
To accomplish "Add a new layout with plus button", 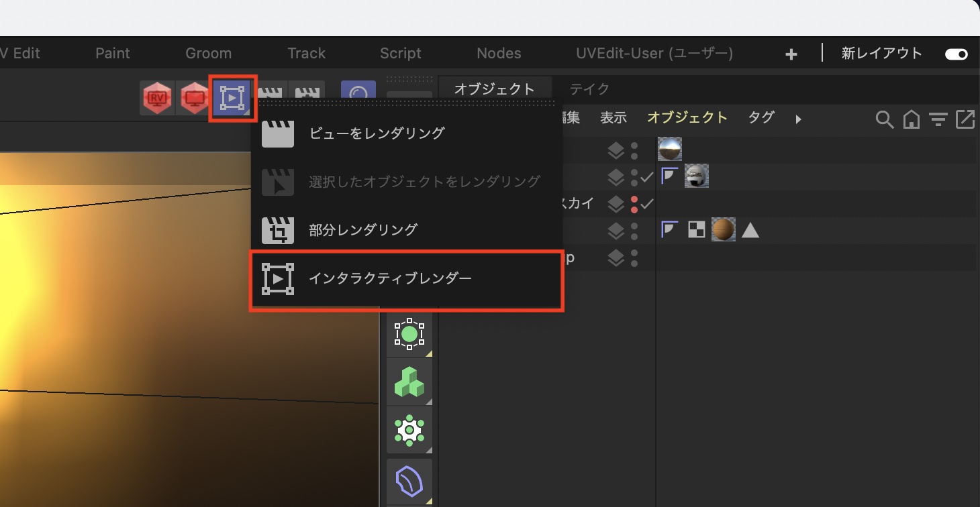I will point(791,54).
